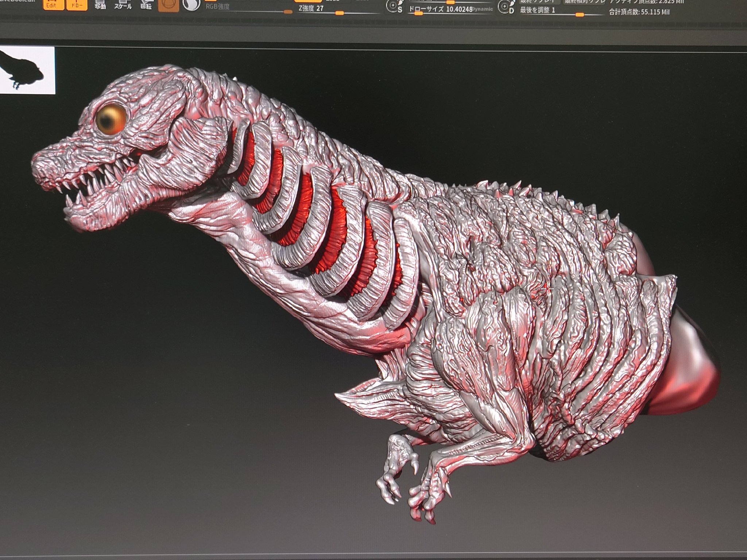
Task: Select the Move (移動) tool icon
Action: (x=100, y=5)
